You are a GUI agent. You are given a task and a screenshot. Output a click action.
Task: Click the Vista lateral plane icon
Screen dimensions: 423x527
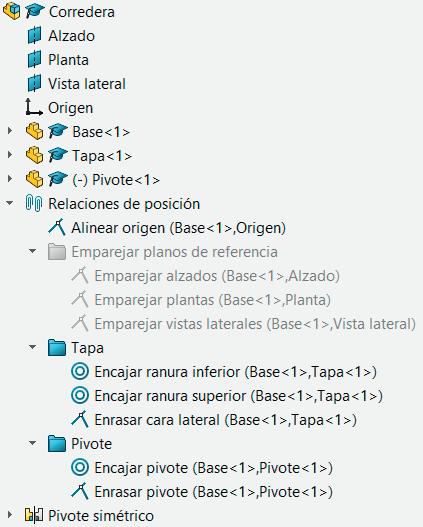click(x=34, y=83)
